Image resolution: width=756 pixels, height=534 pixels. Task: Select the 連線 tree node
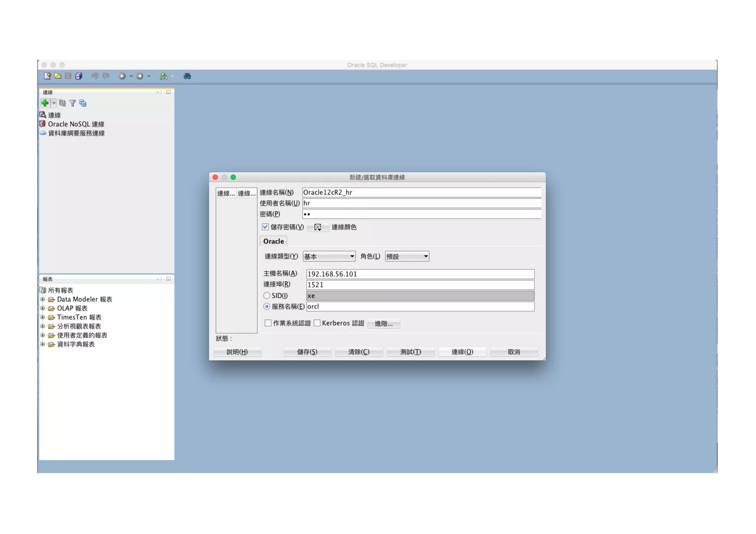[x=54, y=115]
